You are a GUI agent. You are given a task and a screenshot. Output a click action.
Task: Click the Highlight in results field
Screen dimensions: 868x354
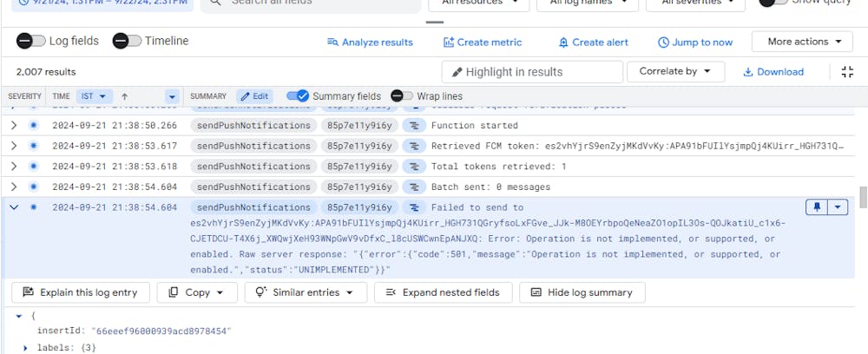coord(531,72)
